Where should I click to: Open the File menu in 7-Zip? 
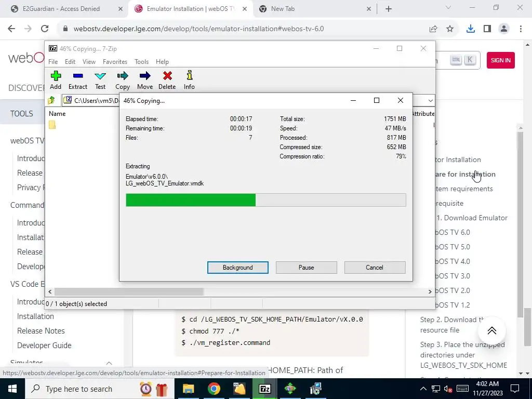coord(53,62)
